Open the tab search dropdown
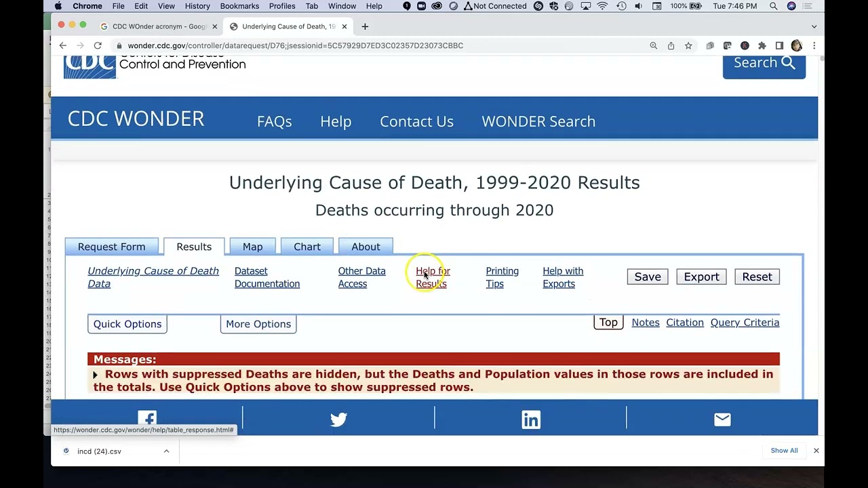This screenshot has height=488, width=868. coord(814,26)
